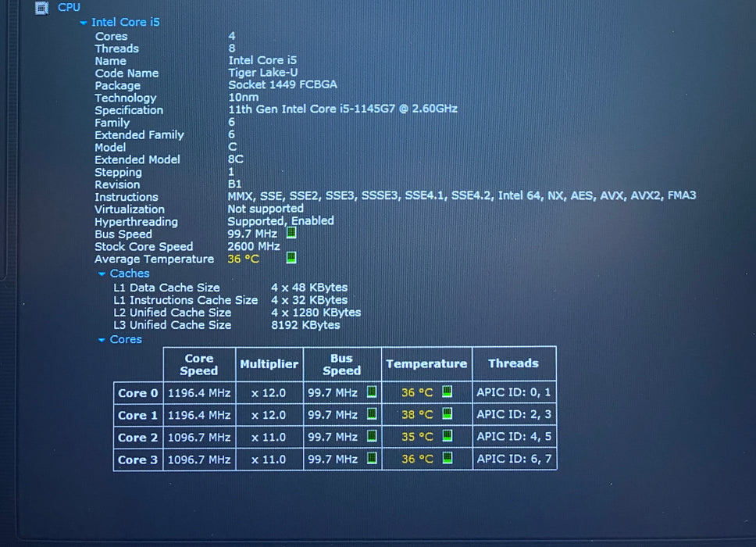Select the Caches heading label
The image size is (756, 547).
click(x=130, y=273)
